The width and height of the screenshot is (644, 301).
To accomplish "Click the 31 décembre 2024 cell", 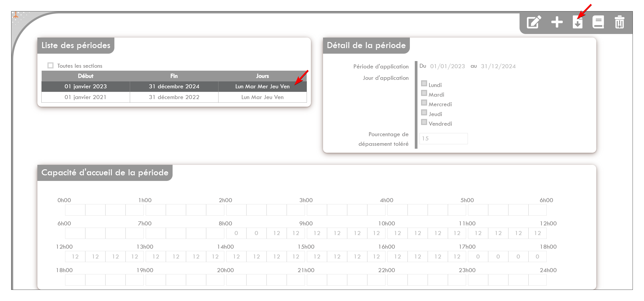I will click(x=174, y=86).
